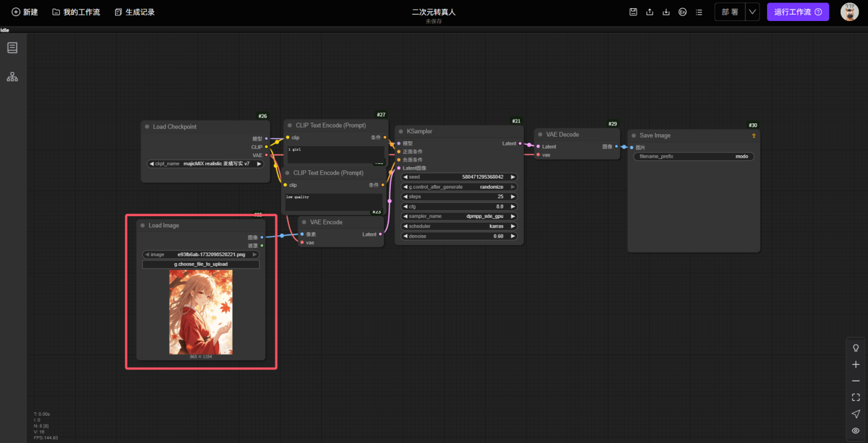This screenshot has height=443, width=868.
Task: Open 生成记录 generation history
Action: point(135,12)
